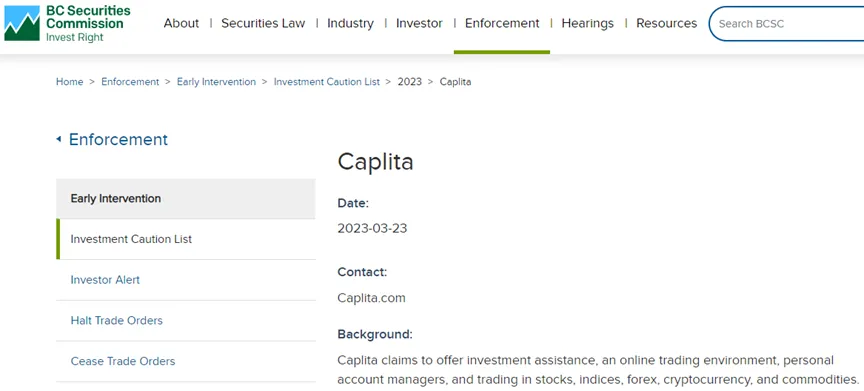
Task: Open the Securities Law menu
Action: pos(263,23)
